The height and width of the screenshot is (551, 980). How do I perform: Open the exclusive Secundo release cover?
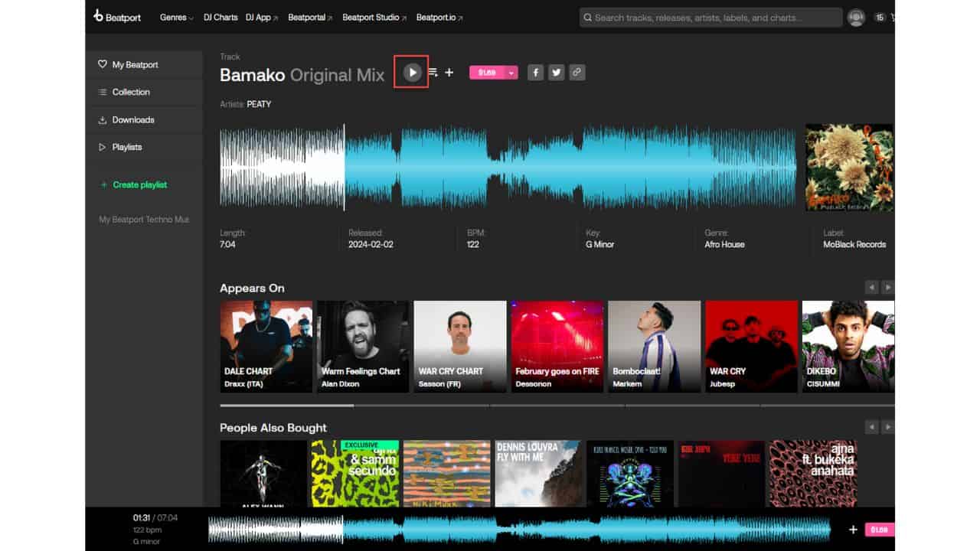(355, 473)
